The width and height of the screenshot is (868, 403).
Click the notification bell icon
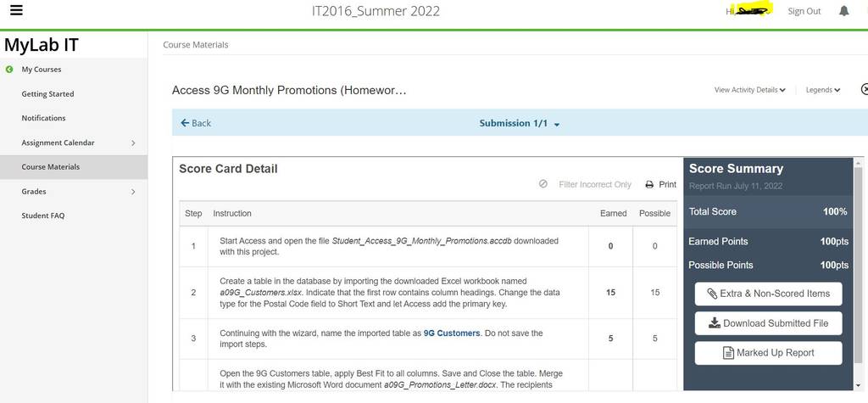[x=843, y=11]
